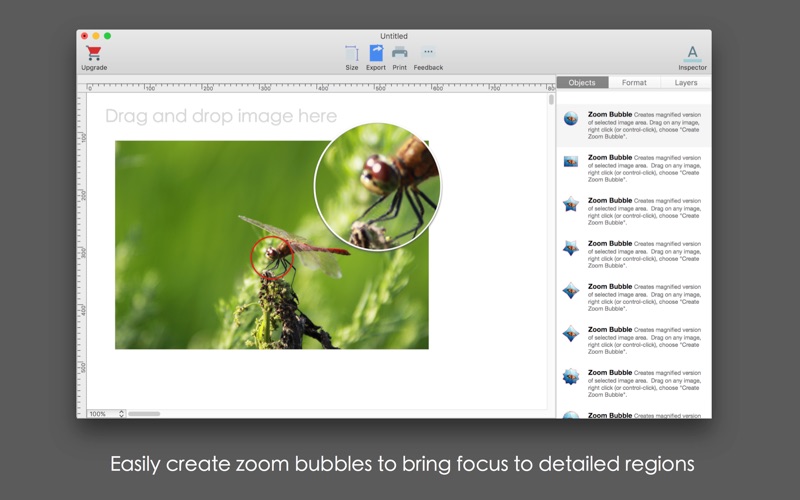Image resolution: width=800 pixels, height=500 pixels.
Task: Click the Export icon
Action: coord(376,53)
